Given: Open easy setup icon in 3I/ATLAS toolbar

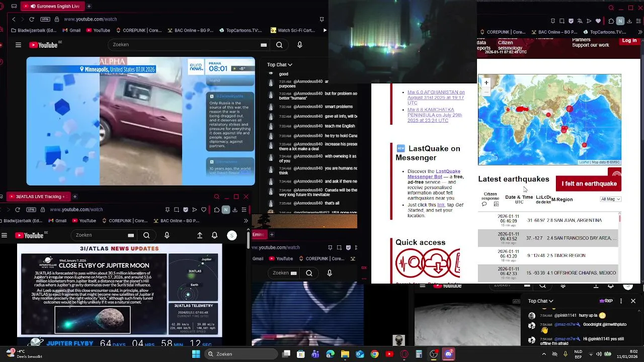Looking at the screenshot, I should pyautogui.click(x=244, y=210).
